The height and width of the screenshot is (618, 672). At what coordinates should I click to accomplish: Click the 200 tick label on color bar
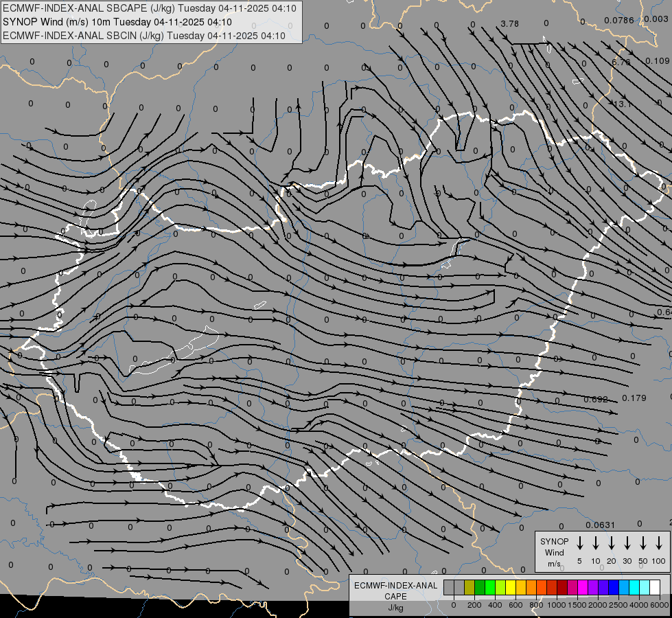(x=474, y=605)
